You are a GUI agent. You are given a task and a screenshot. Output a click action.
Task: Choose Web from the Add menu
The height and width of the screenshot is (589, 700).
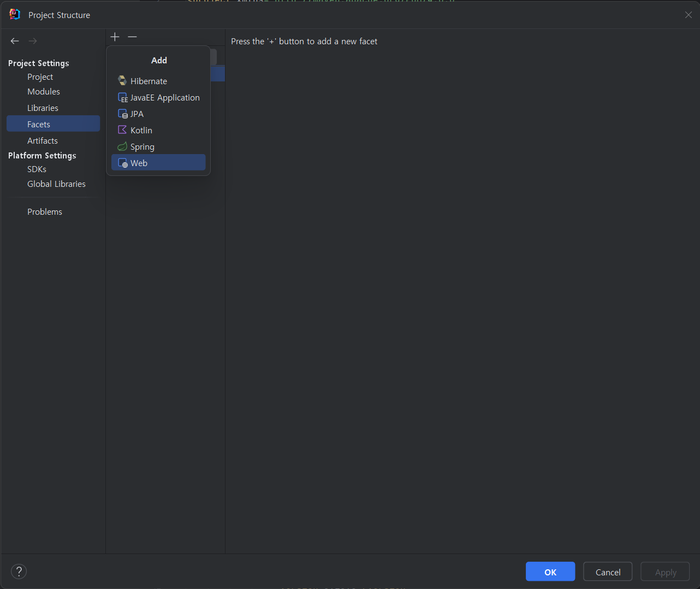click(158, 162)
